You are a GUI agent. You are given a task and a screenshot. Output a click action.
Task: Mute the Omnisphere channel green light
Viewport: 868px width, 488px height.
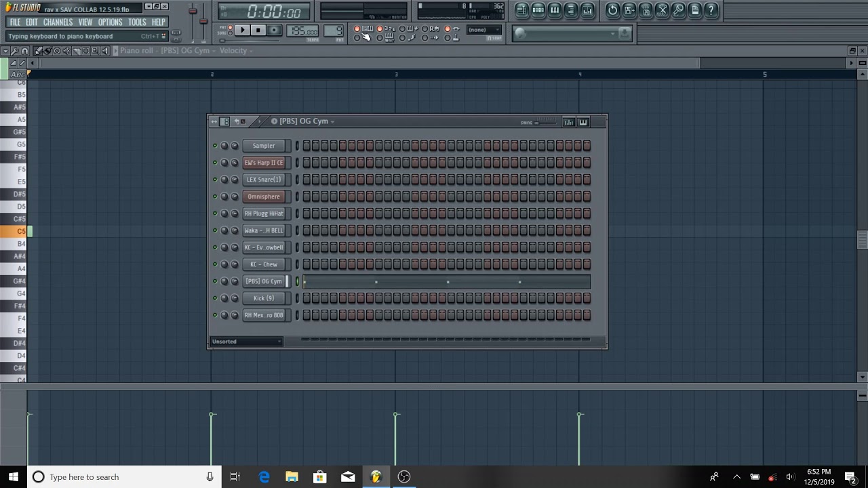pyautogui.click(x=215, y=197)
